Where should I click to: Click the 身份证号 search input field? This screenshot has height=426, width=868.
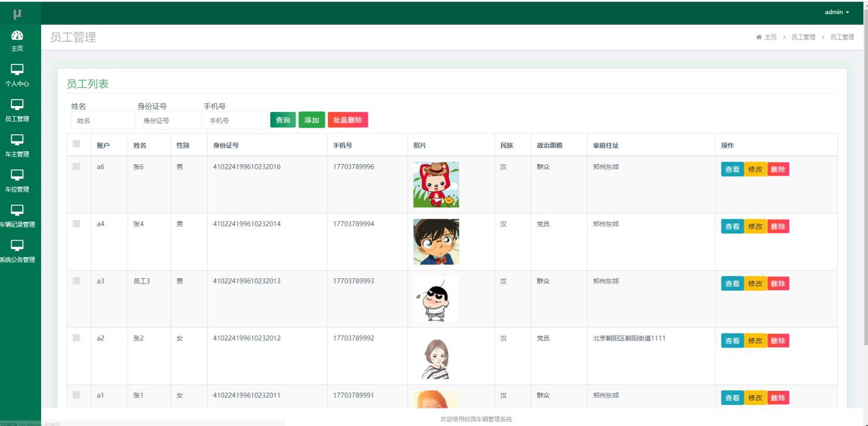point(169,121)
